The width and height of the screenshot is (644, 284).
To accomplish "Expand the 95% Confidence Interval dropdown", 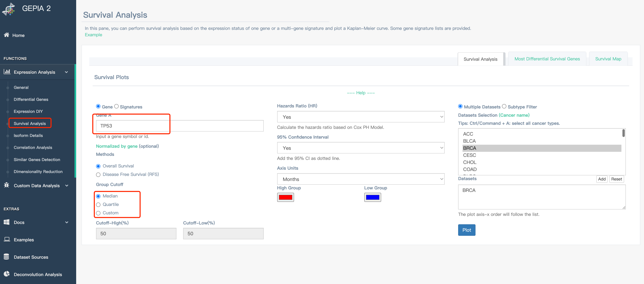I will (x=360, y=148).
